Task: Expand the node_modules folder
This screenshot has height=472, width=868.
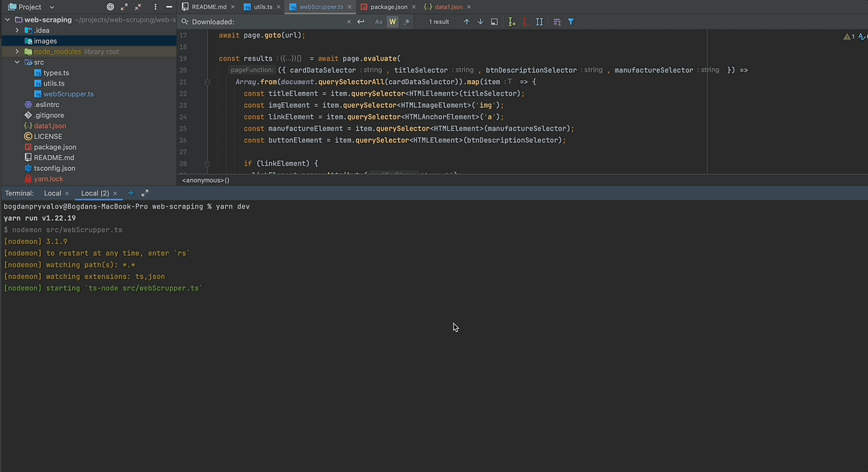Action: click(x=17, y=51)
